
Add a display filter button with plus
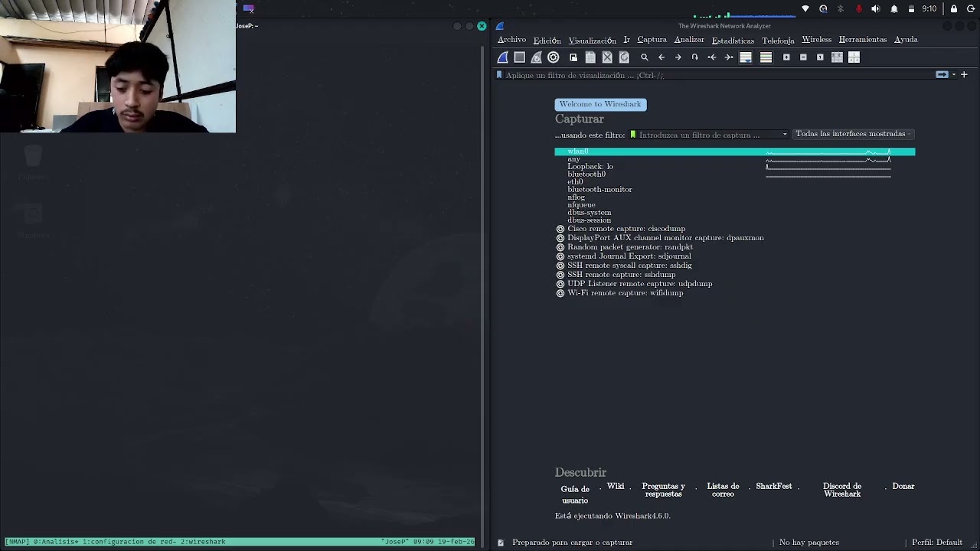click(x=964, y=75)
